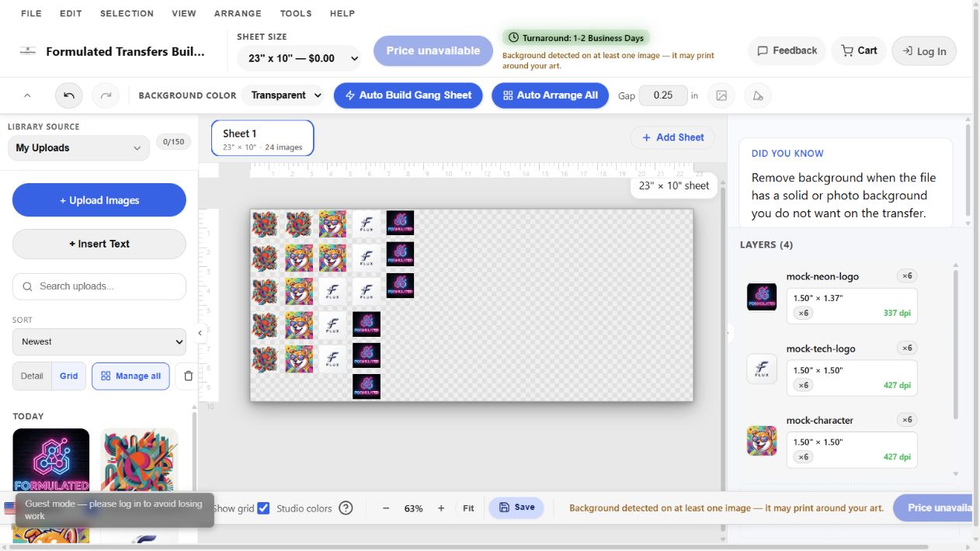Select the top-left abstract art image on the canvas

(x=265, y=224)
